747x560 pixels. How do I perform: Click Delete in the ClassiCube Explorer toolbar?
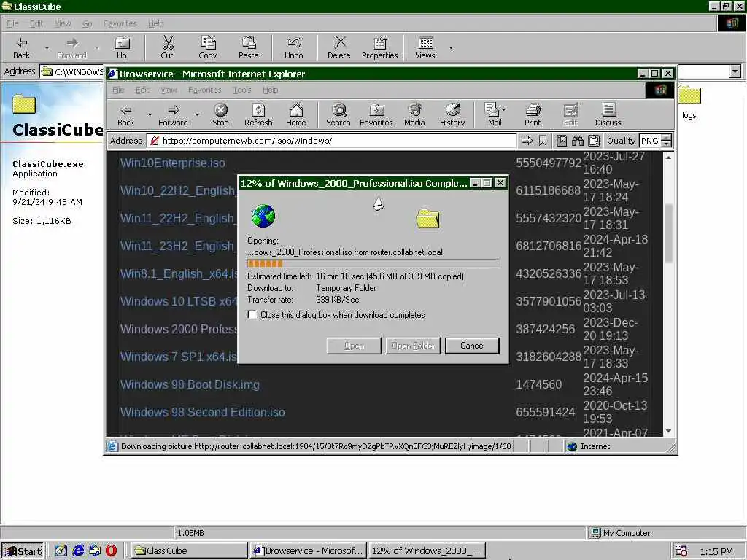pyautogui.click(x=338, y=47)
